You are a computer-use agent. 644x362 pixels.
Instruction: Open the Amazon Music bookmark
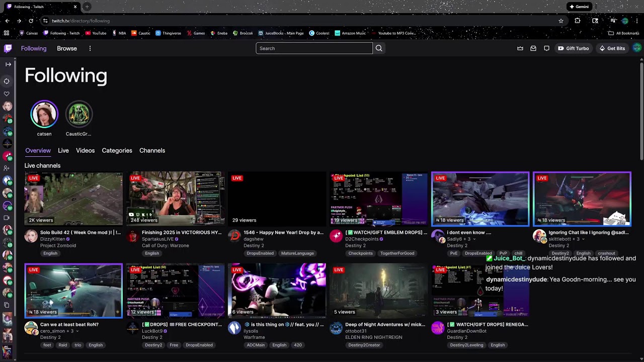350,33
